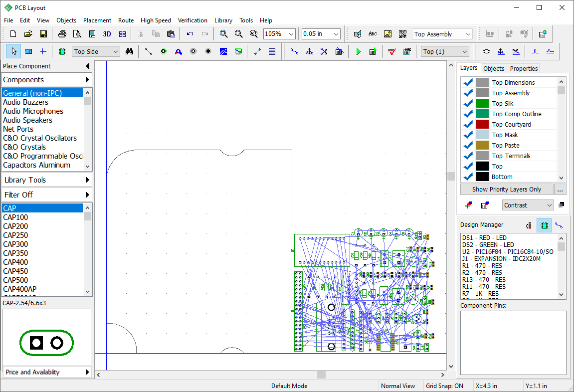This screenshot has height=392, width=574.
Task: Open the Top Side dropdown
Action: point(116,51)
